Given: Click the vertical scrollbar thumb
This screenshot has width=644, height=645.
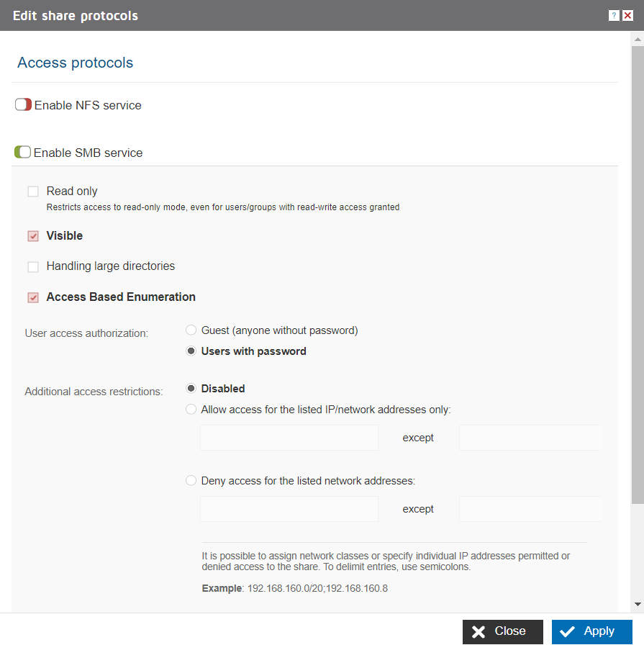Looking at the screenshot, I should 638,275.
